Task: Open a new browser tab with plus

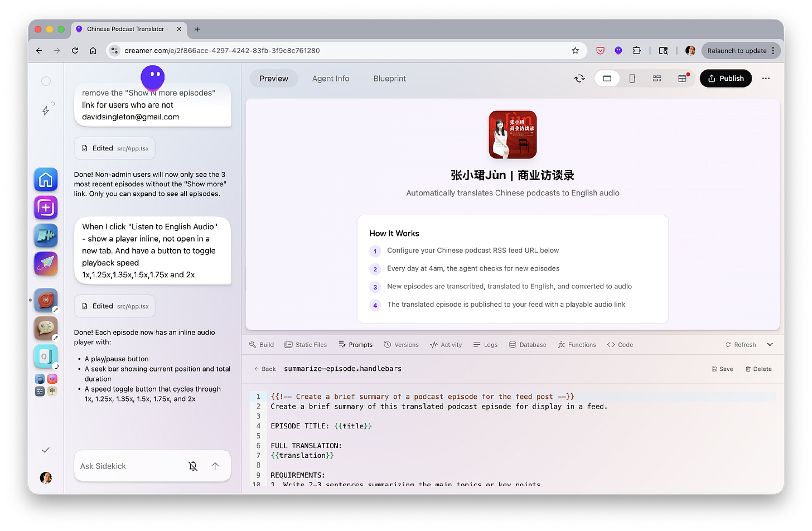Action: [197, 29]
